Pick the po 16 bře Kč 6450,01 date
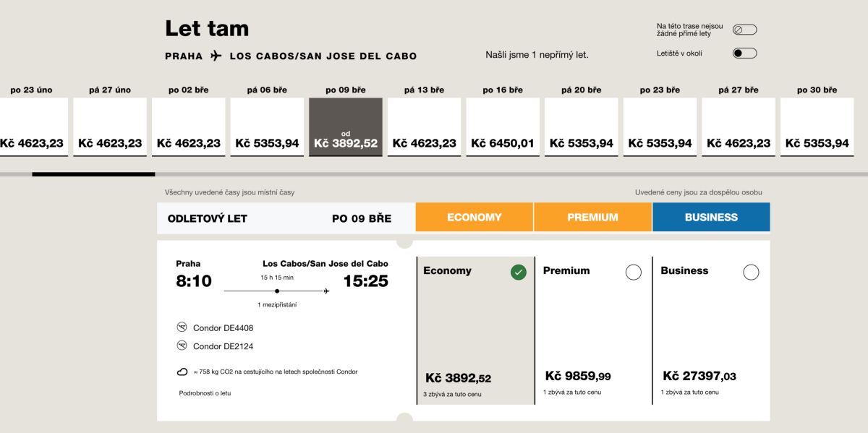This screenshot has height=433, width=868. 503,127
